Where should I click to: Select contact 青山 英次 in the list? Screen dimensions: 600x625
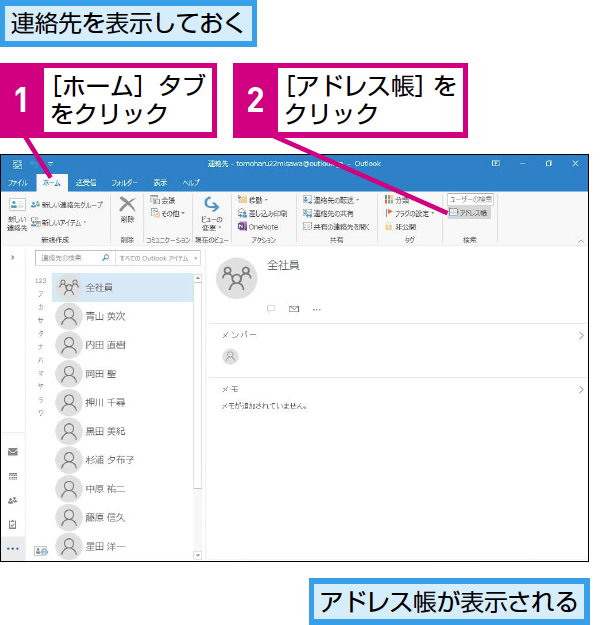[105, 316]
